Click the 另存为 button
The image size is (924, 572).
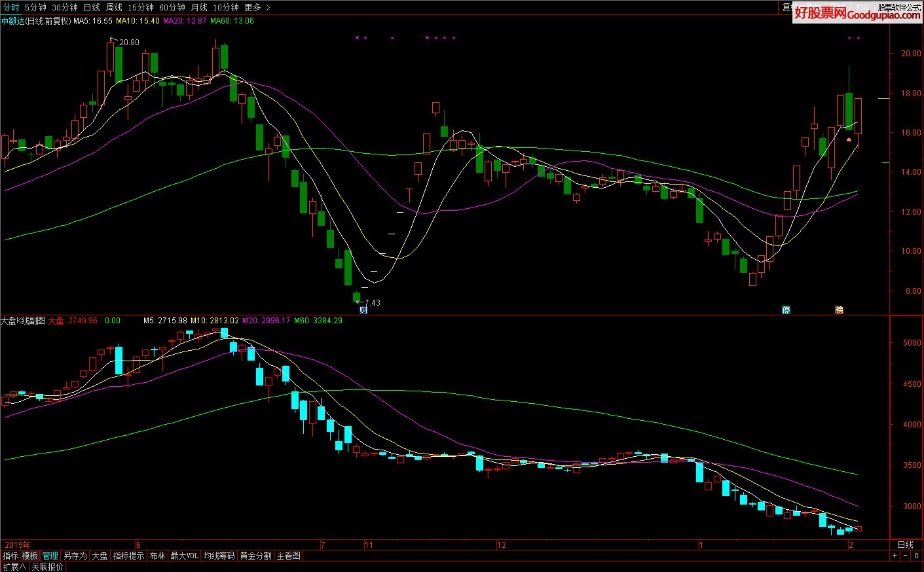pos(75,556)
